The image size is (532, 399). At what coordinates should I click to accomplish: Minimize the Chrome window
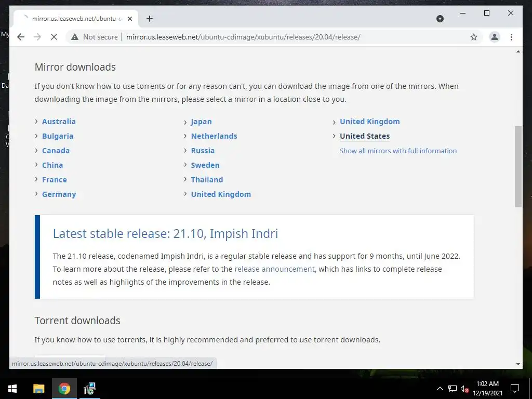[463, 13]
